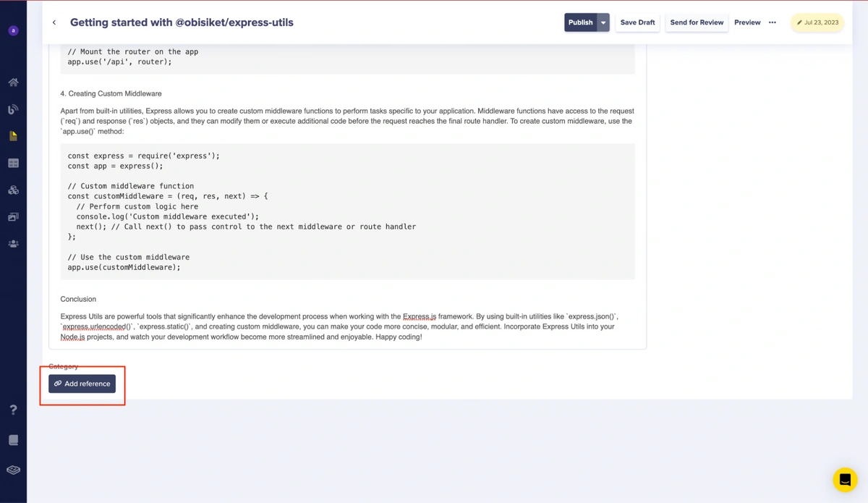Open the yellow chat support widget
The height and width of the screenshot is (503, 868).
844,480
